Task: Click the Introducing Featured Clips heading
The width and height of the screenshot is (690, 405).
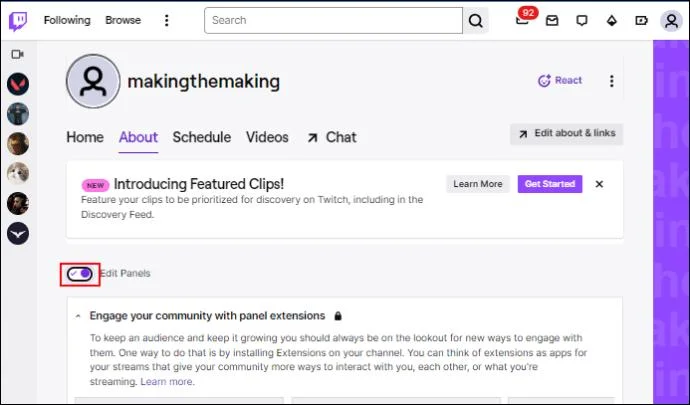Action: click(199, 184)
